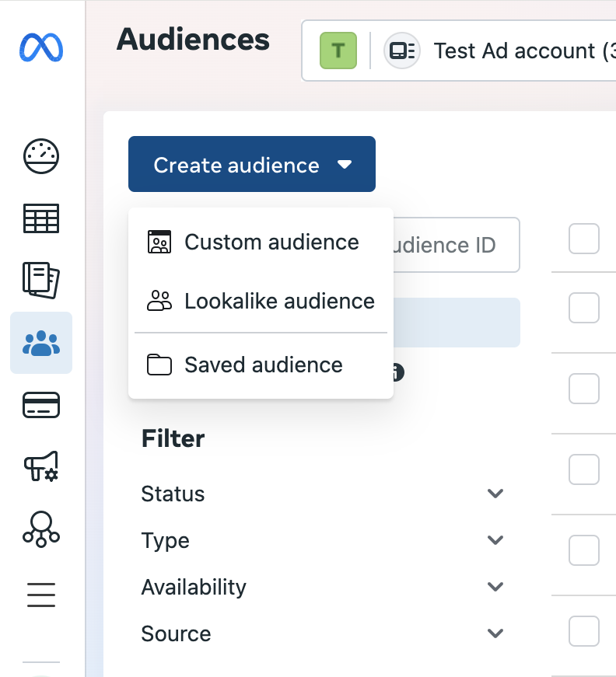Click the Meta logo icon
The width and height of the screenshot is (616, 677).
[x=41, y=47]
